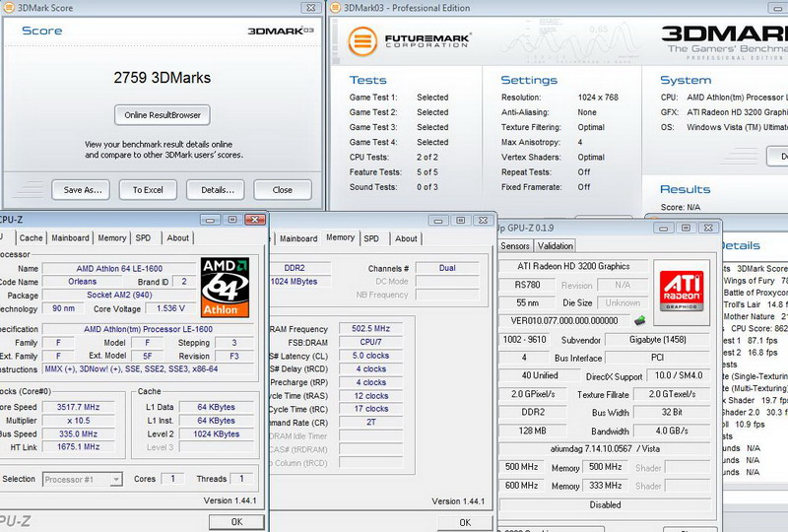788x532 pixels.
Task: Open Validation tab in GPU-Z
Action: point(556,246)
